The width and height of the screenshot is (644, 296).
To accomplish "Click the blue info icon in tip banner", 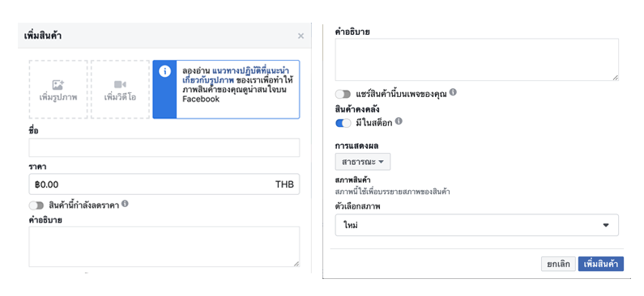I will coord(164,71).
